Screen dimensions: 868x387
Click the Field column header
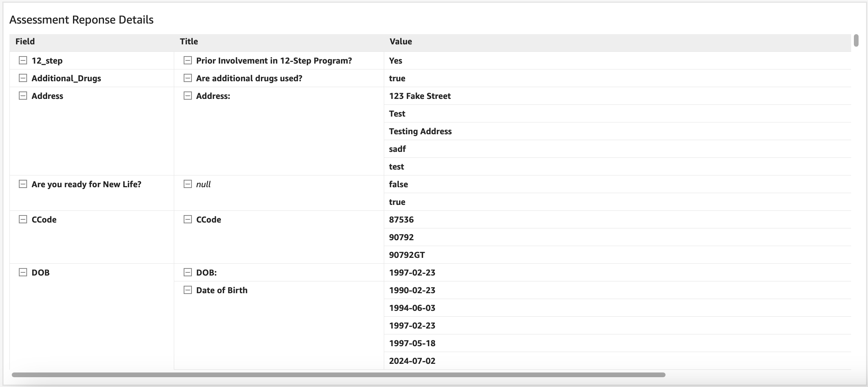pos(25,42)
